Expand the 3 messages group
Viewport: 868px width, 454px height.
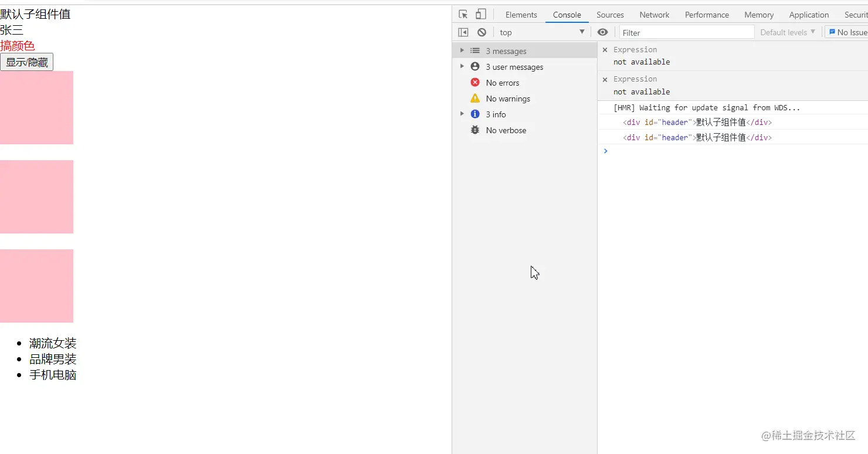[x=462, y=51]
